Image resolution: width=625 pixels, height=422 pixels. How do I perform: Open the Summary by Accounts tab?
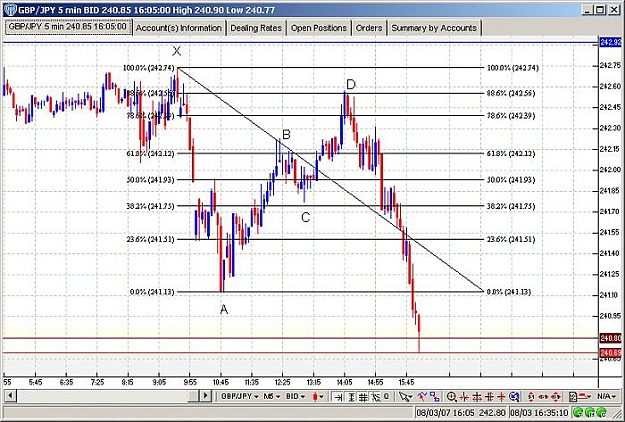click(434, 28)
